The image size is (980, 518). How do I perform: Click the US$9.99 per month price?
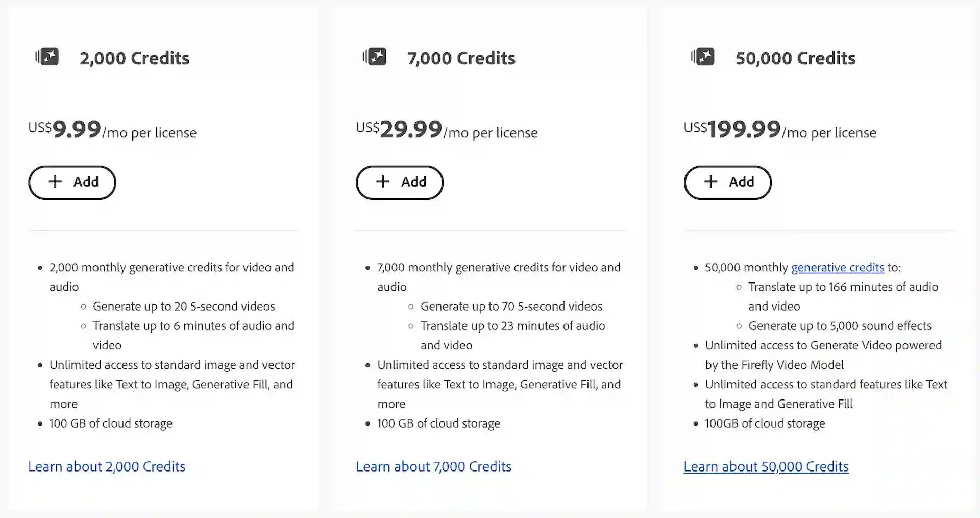tap(77, 129)
